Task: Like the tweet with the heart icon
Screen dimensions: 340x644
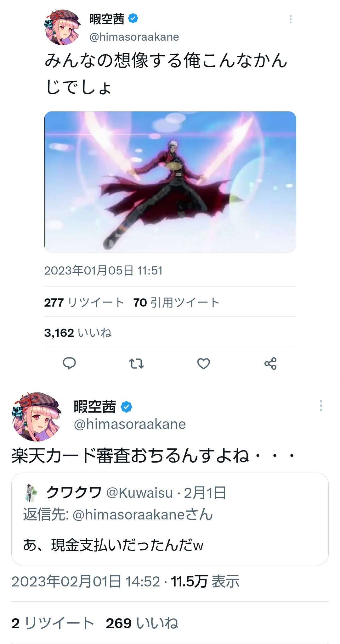Action: click(203, 364)
